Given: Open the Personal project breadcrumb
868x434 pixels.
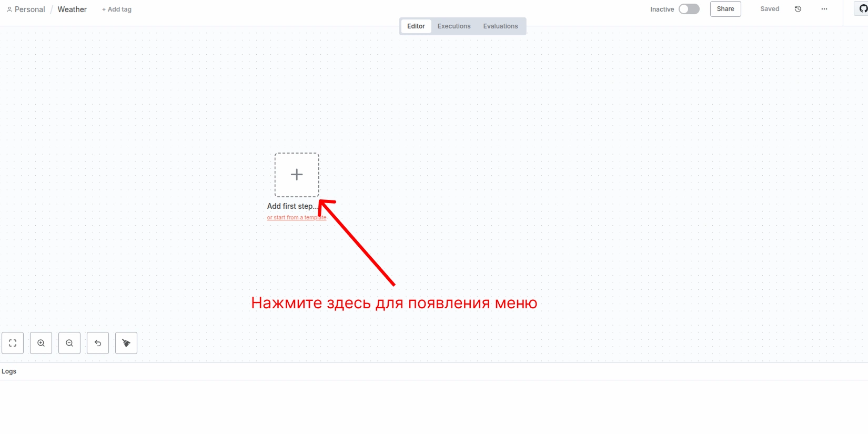Looking at the screenshot, I should pyautogui.click(x=26, y=9).
